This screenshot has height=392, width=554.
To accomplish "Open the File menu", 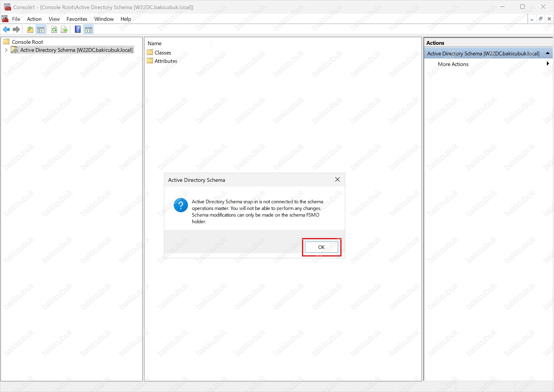I will click(16, 19).
